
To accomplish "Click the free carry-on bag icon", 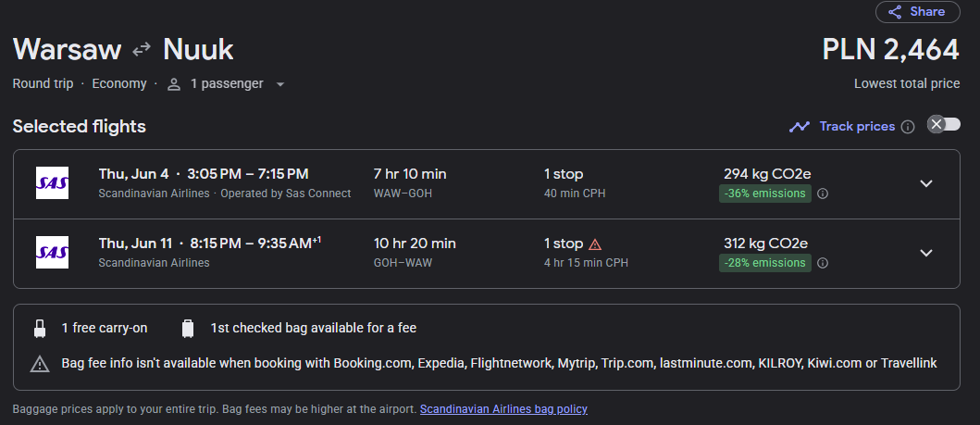I will point(40,328).
